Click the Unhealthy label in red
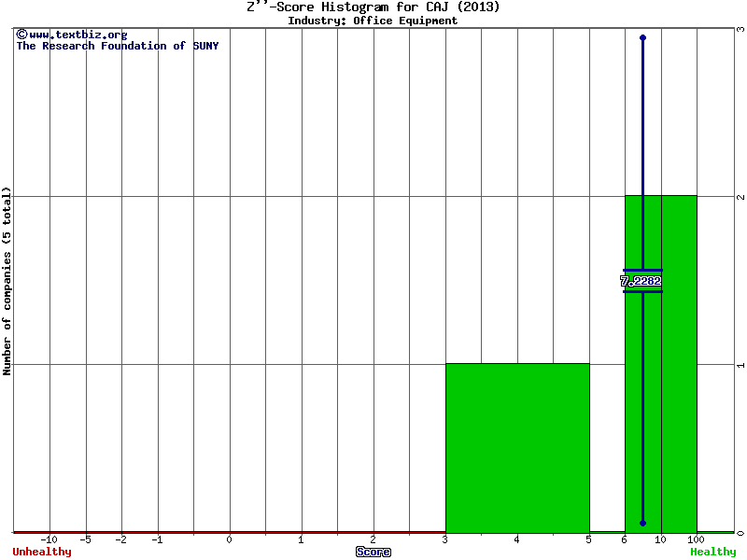Screen dimensions: 747x560 (42, 552)
